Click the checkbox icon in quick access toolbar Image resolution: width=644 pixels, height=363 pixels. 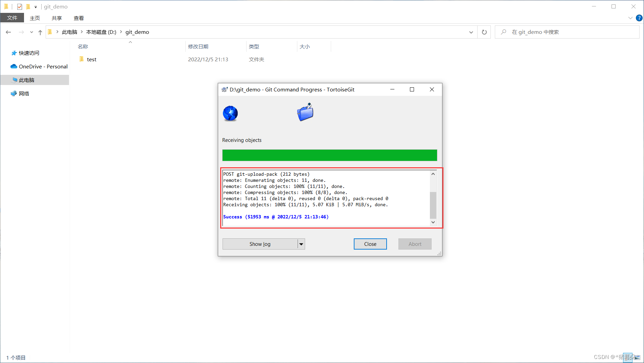pos(19,6)
